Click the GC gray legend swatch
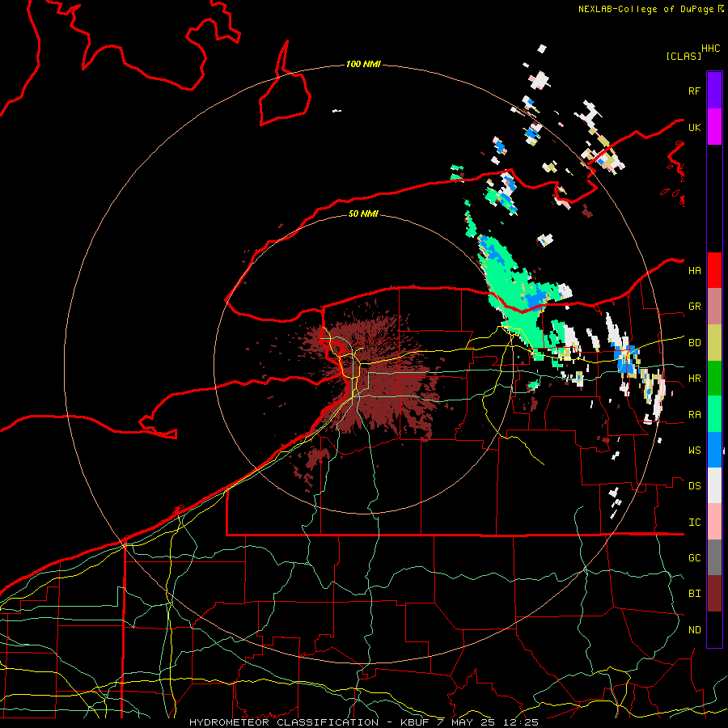 point(714,557)
